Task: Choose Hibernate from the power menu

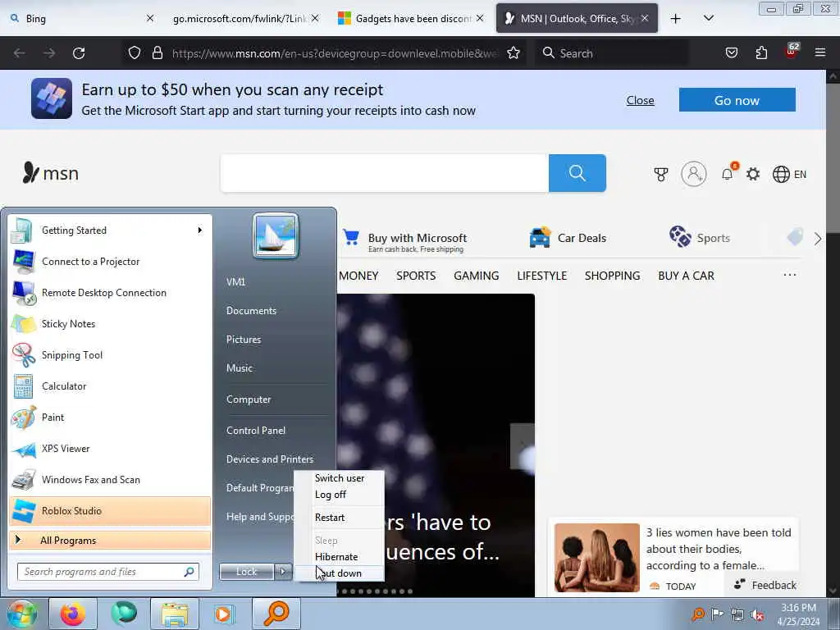Action: click(339, 557)
